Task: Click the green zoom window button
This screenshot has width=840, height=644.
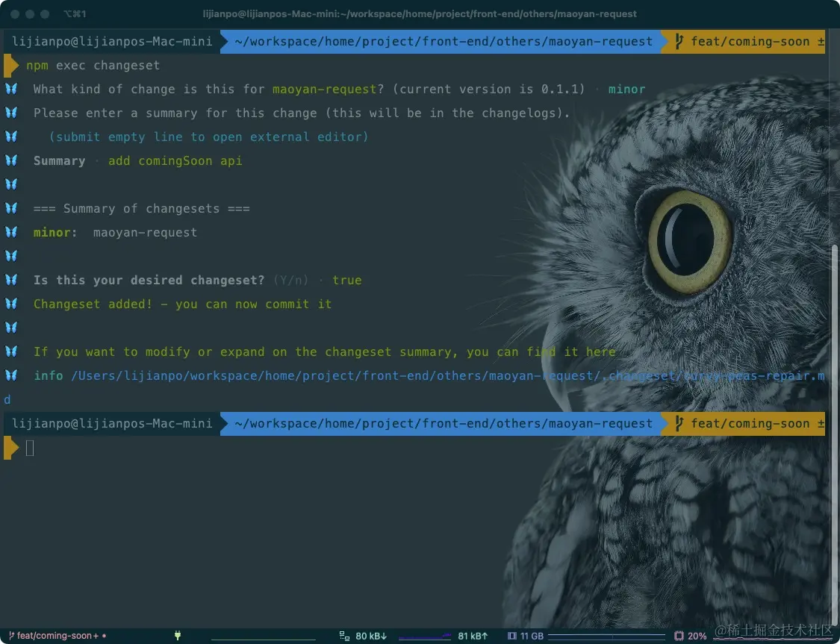Action: pos(45,14)
